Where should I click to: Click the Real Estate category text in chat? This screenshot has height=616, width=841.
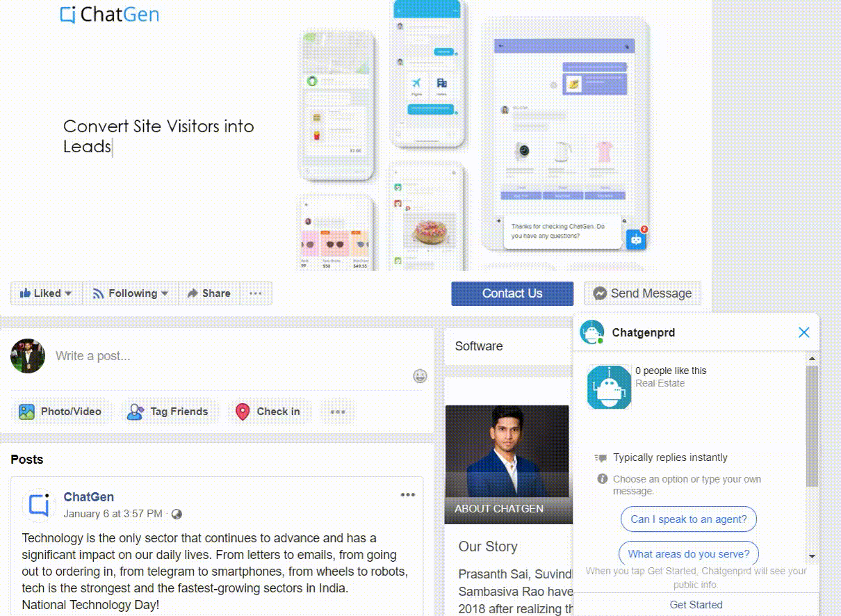pos(660,383)
